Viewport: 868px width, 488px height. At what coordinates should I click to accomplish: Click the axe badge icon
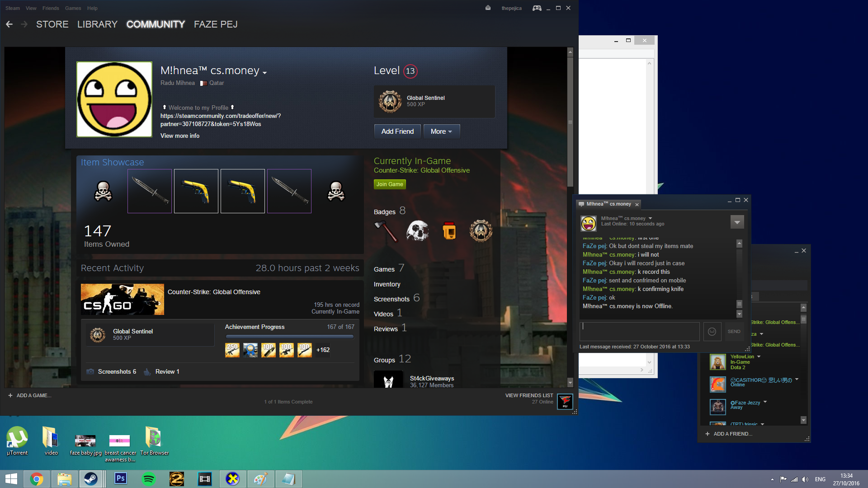[386, 231]
